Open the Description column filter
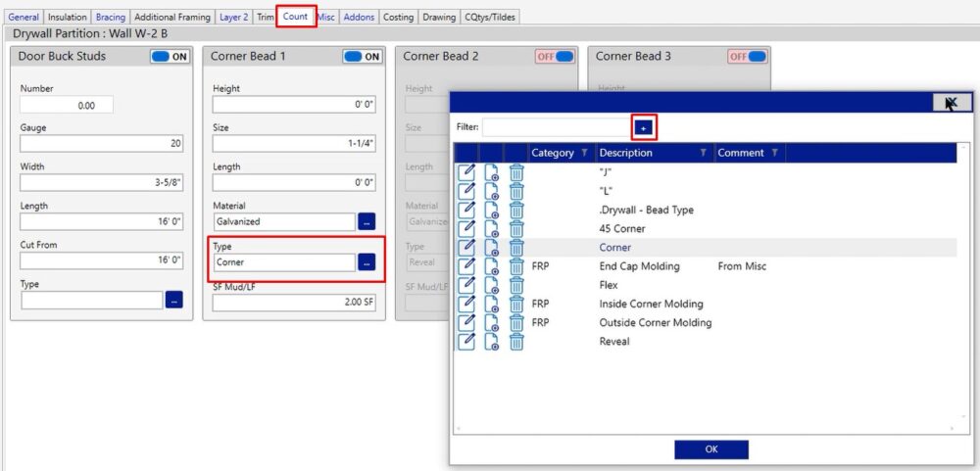 pyautogui.click(x=704, y=153)
